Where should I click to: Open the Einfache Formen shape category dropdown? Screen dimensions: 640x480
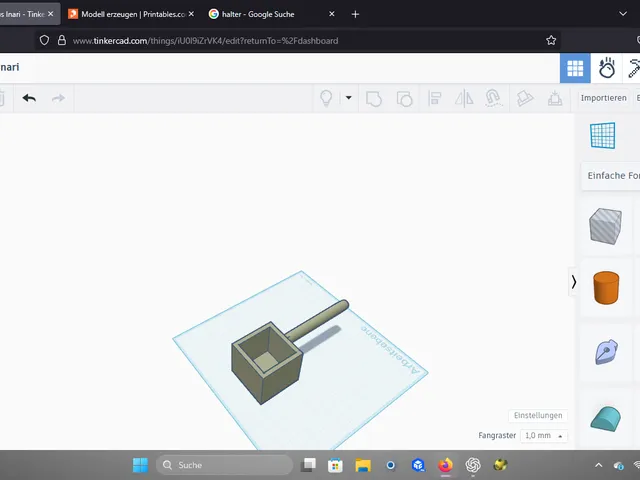(x=611, y=176)
